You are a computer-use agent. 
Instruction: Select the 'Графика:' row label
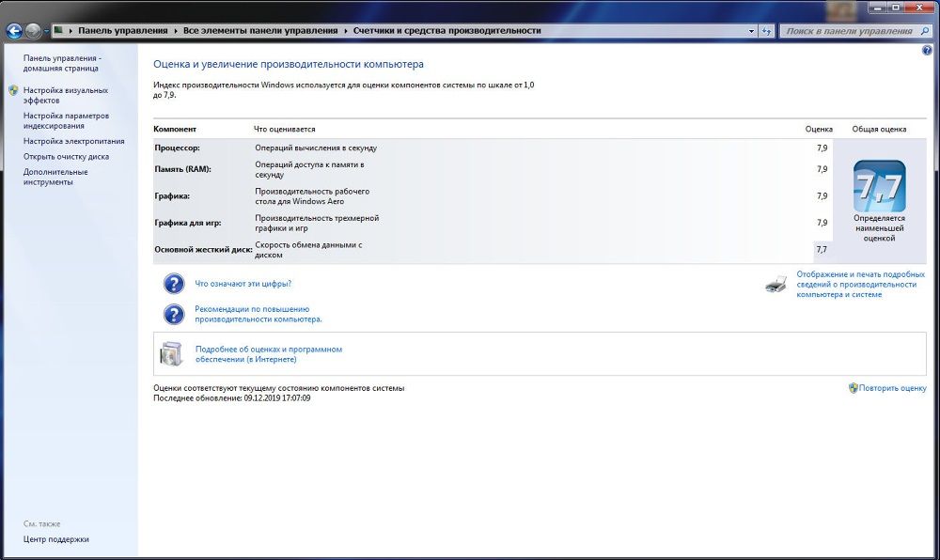coord(172,195)
